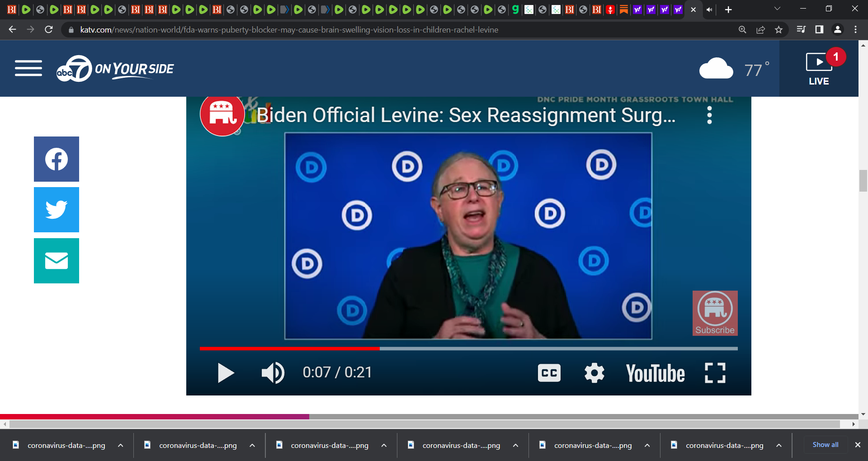The height and width of the screenshot is (461, 868).
Task: Click the 77 degree temperature reading
Action: [x=756, y=70]
